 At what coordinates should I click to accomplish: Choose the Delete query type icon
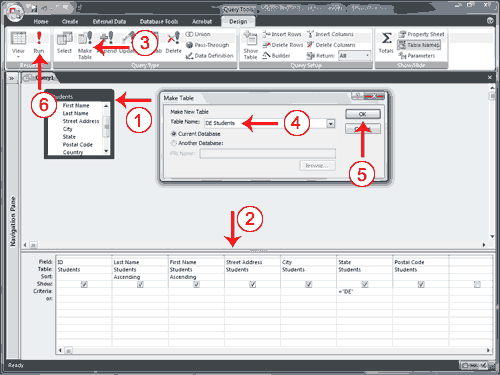click(x=173, y=42)
